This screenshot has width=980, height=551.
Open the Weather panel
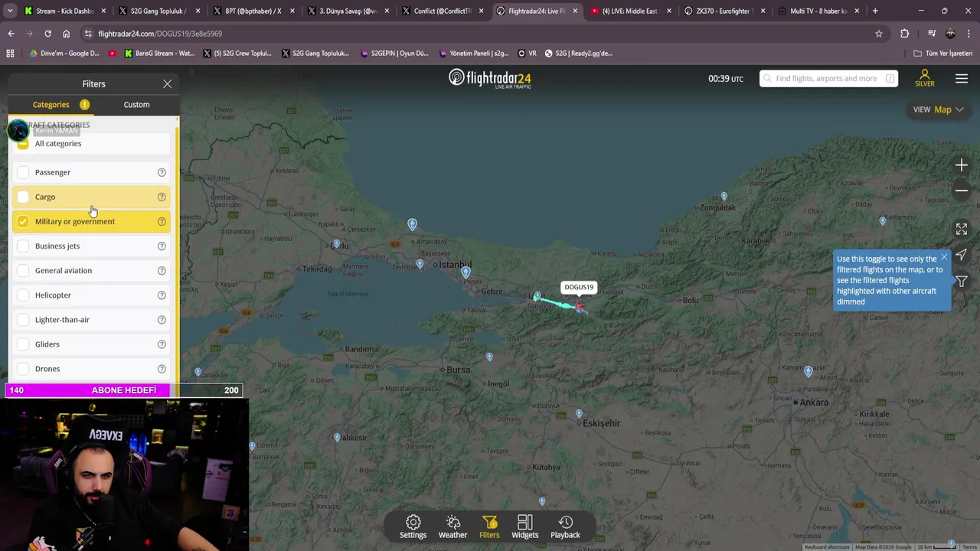coord(452,527)
